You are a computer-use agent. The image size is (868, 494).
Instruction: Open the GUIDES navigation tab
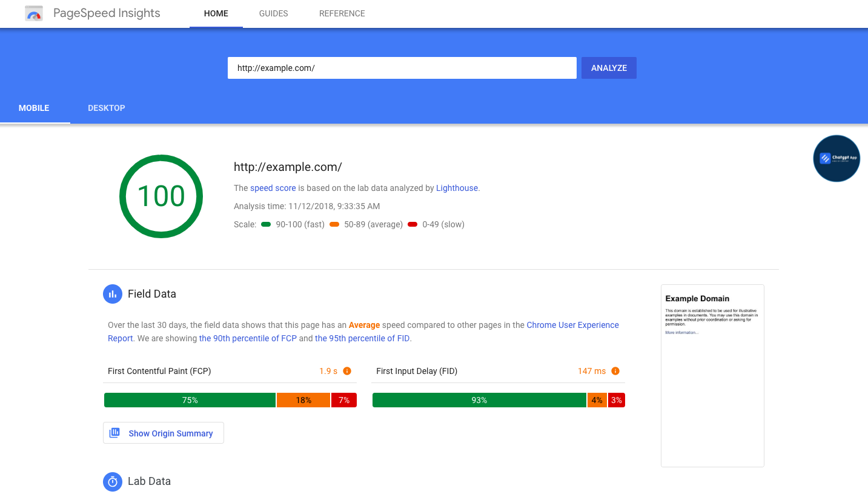pos(274,13)
